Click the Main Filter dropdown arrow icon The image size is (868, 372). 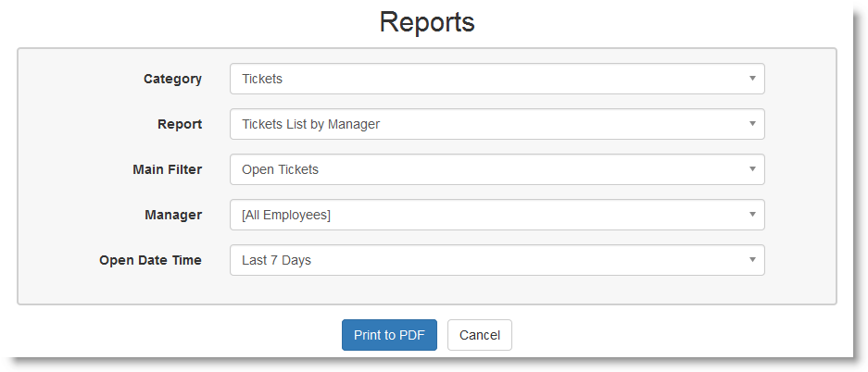click(x=752, y=169)
